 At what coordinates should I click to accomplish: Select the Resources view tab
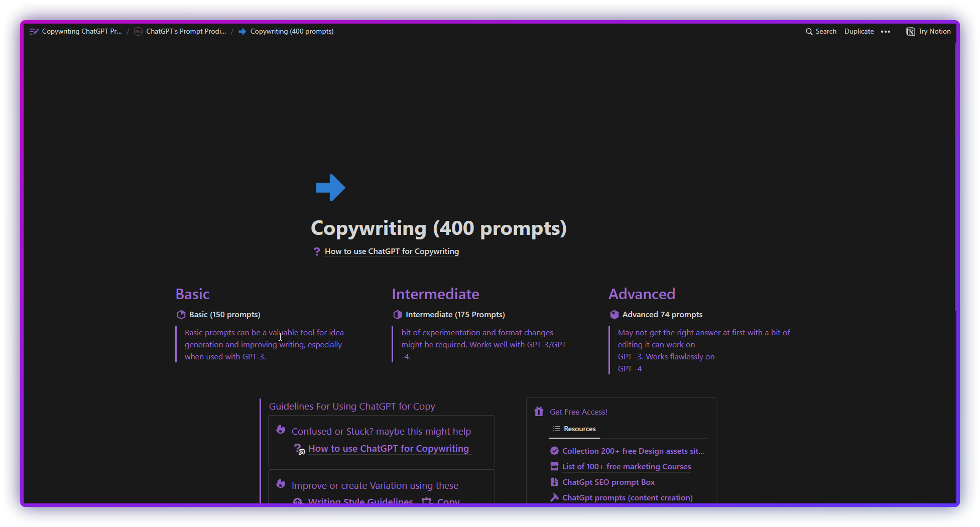(574, 429)
